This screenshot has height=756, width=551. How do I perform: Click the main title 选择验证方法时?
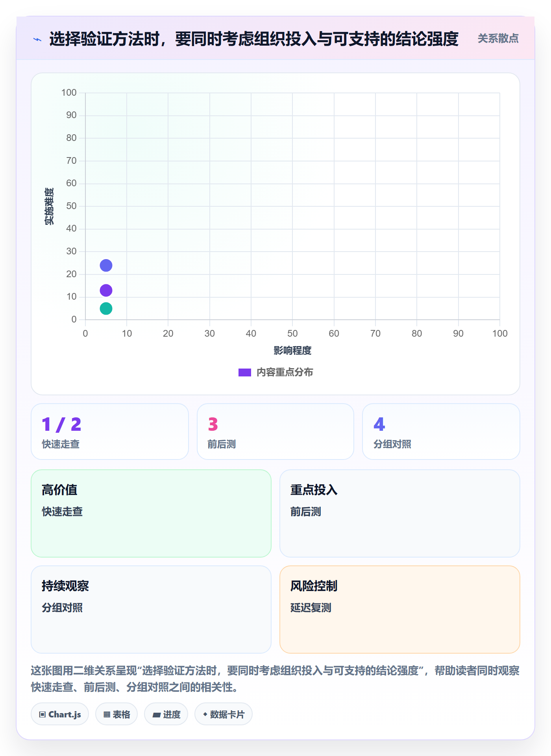(254, 39)
